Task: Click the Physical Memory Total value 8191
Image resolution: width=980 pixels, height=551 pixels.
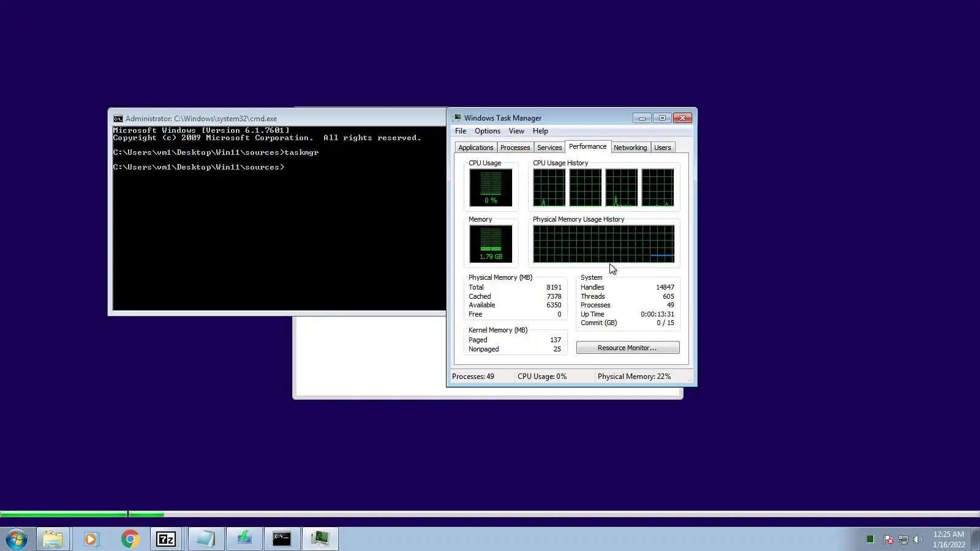Action: [554, 287]
